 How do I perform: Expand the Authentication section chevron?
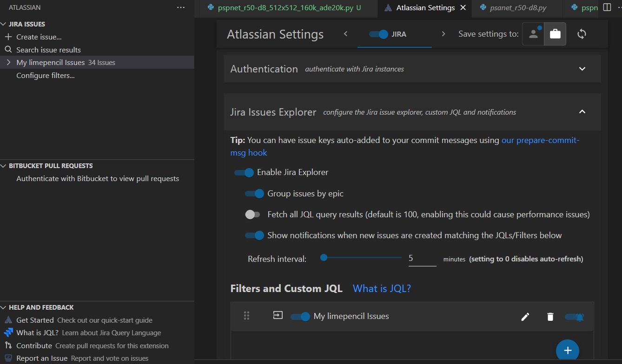[x=582, y=69]
